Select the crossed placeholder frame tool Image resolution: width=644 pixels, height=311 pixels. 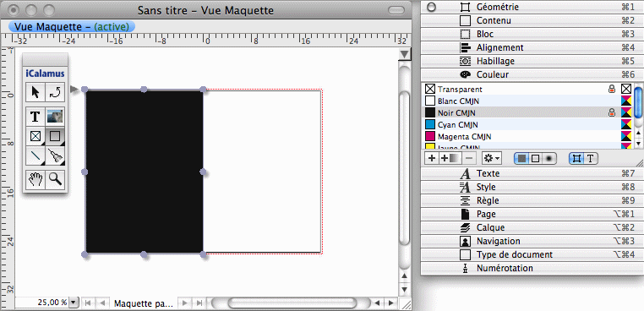point(35,136)
